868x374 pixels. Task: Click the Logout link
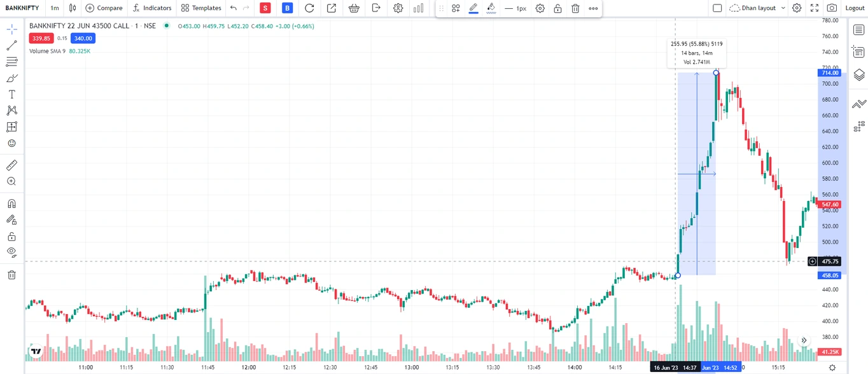tap(855, 8)
